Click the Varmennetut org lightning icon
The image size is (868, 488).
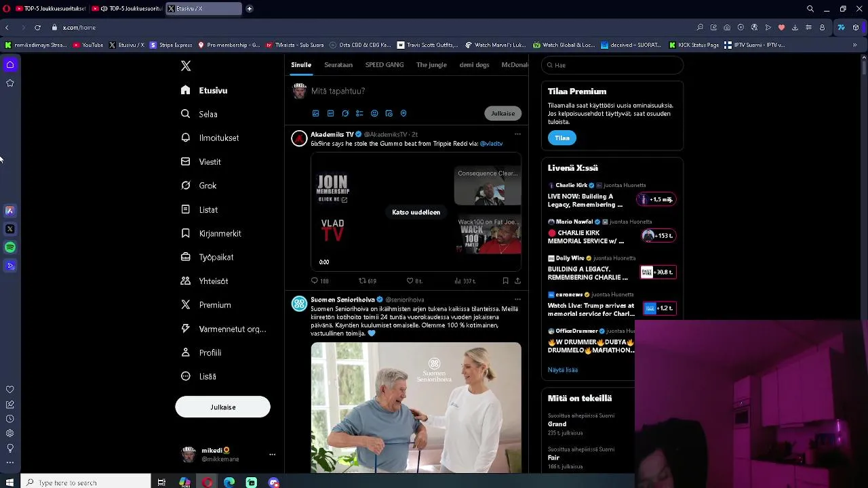tap(185, 329)
